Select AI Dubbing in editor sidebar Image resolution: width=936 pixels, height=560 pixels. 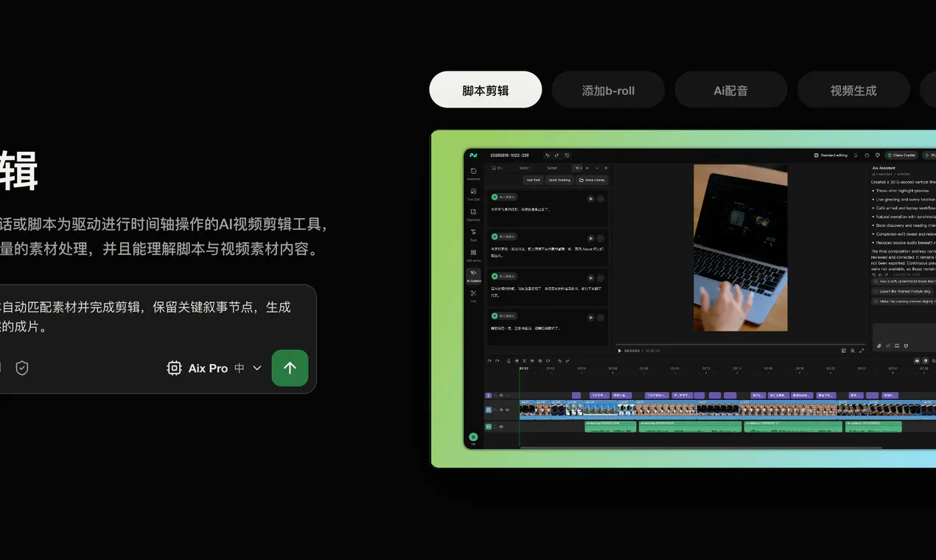click(473, 276)
